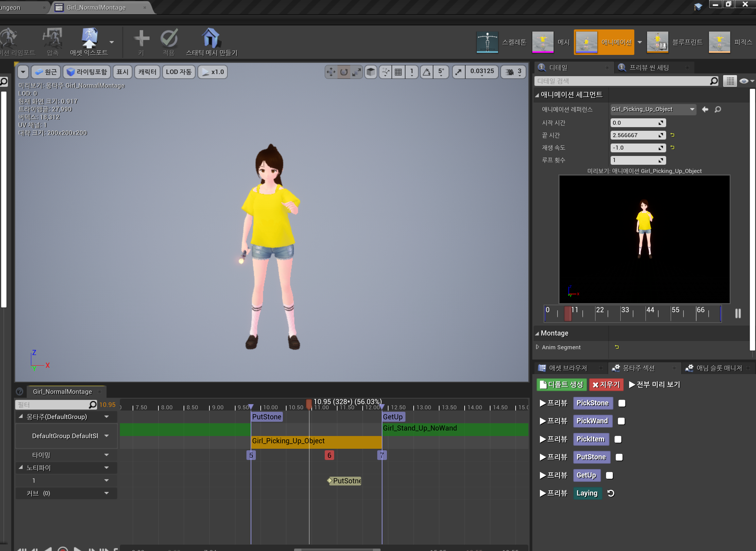Viewport: 756px width, 551px height.
Task: Click the 스태틱 메시 만들기 toolbar icon
Action: click(x=211, y=38)
